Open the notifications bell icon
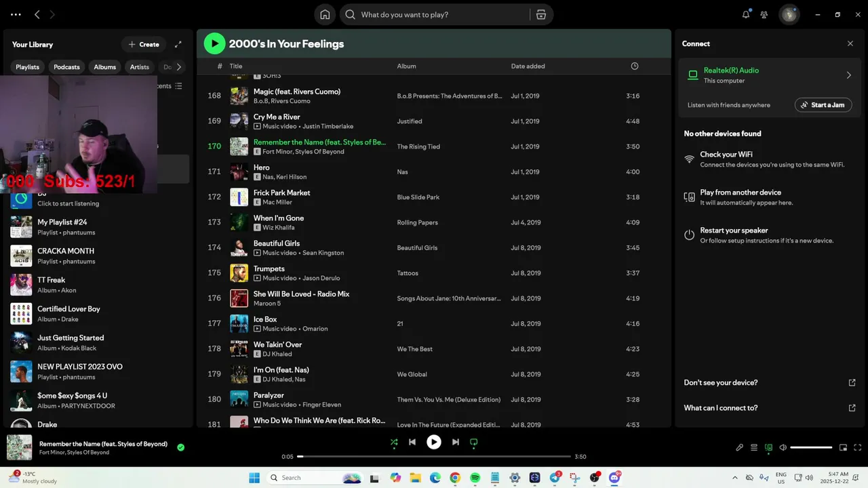Screen dimensions: 868x488 (x=746, y=14)
